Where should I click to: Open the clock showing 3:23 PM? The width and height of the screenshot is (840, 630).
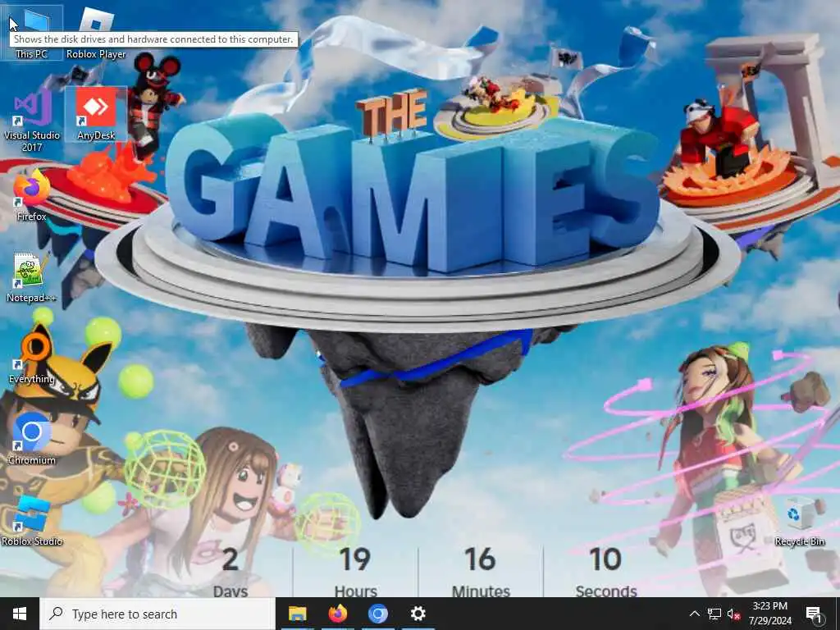pyautogui.click(x=769, y=614)
